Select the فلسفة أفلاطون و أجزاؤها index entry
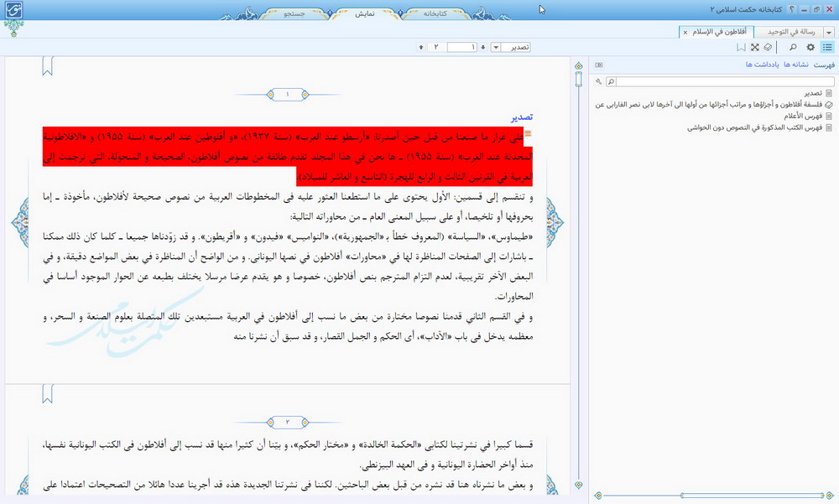Image resolution: width=839 pixels, height=504 pixels. [x=709, y=104]
